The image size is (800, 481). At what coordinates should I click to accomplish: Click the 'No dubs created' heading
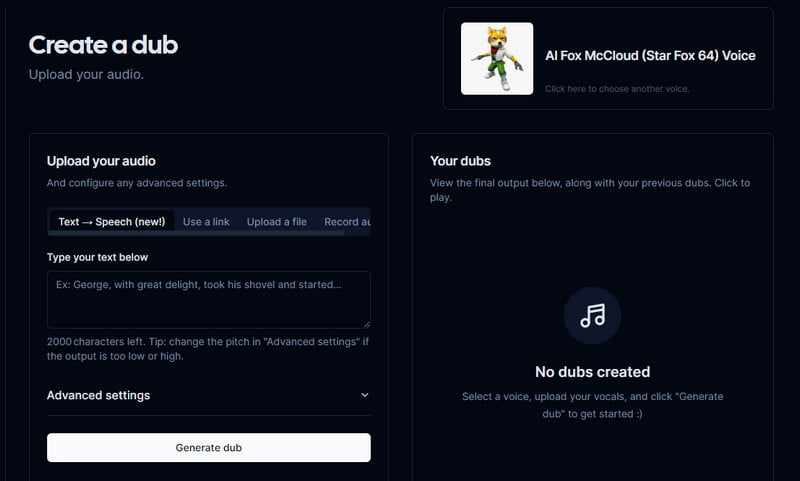[x=592, y=372]
